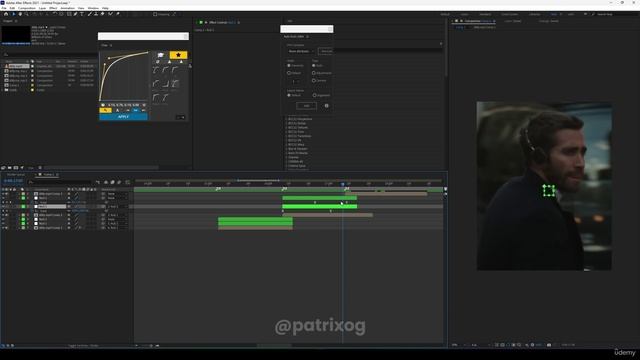
Task: Click the blue button in the row above APPLY
Action: (x=136, y=110)
